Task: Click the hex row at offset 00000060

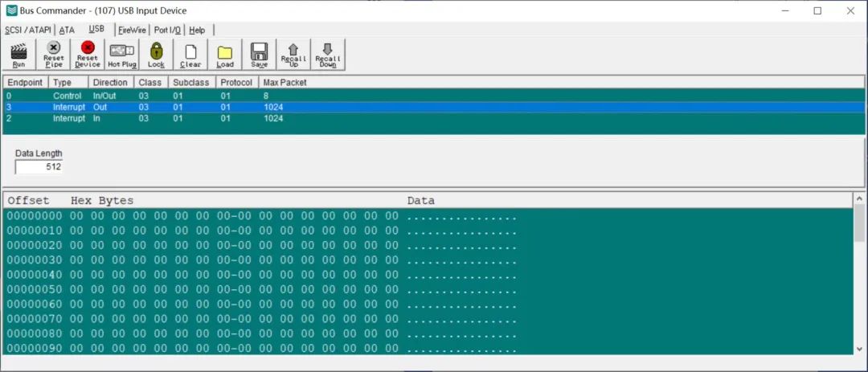Action: 428,304
